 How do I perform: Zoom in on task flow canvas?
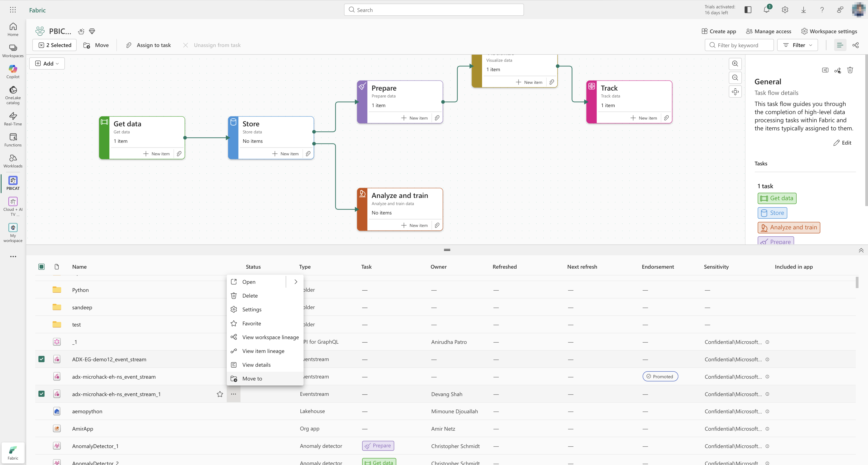click(735, 64)
